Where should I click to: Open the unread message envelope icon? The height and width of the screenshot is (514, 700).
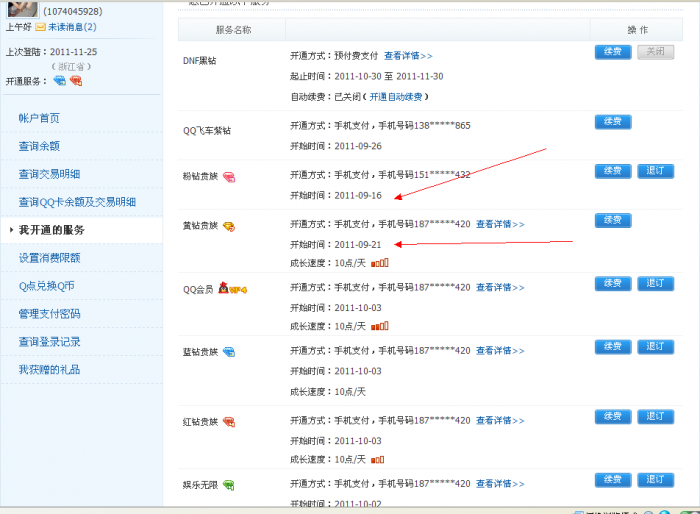[x=40, y=27]
